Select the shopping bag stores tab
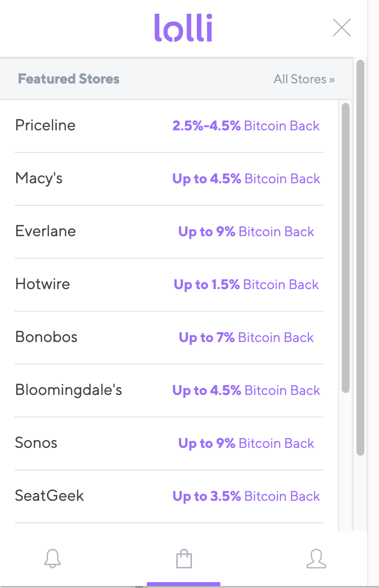This screenshot has width=379, height=588. (x=184, y=559)
